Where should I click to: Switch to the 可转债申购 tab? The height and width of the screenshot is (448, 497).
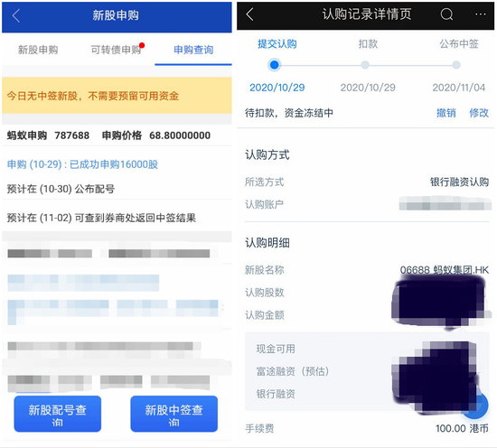pyautogui.click(x=116, y=50)
